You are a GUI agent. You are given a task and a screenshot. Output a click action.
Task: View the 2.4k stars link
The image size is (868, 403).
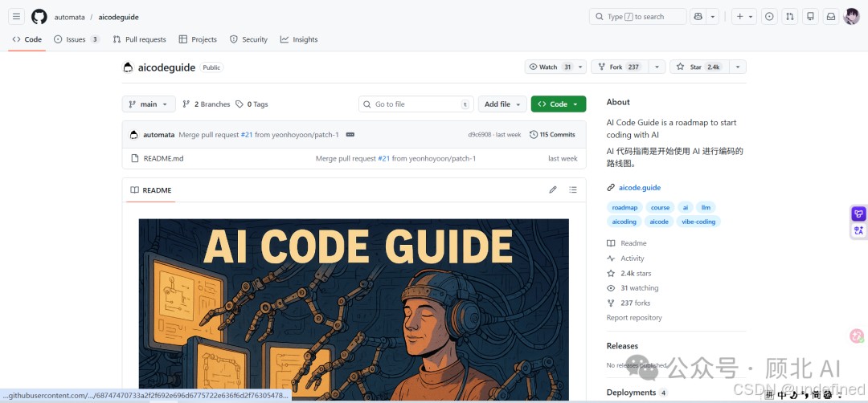(628, 273)
